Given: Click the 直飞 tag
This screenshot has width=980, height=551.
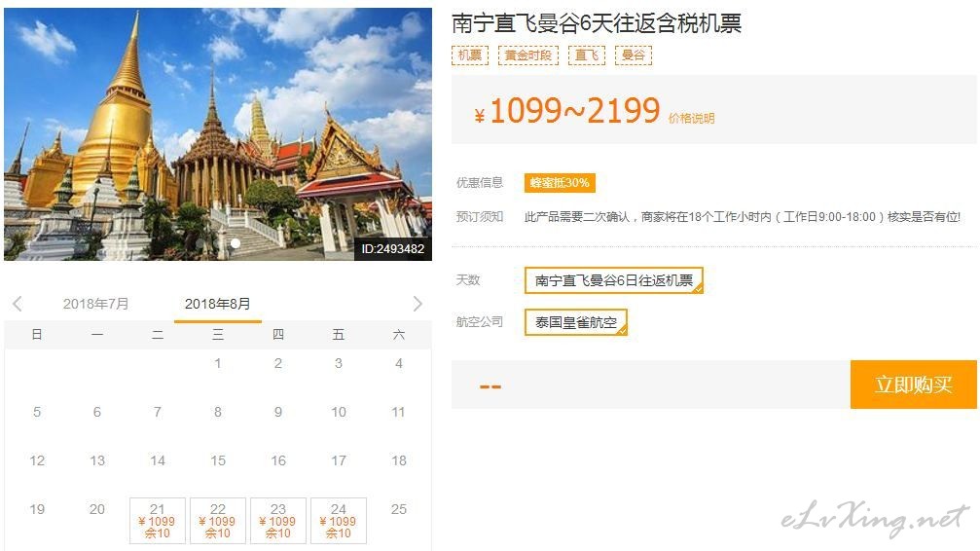Looking at the screenshot, I should click(x=586, y=55).
